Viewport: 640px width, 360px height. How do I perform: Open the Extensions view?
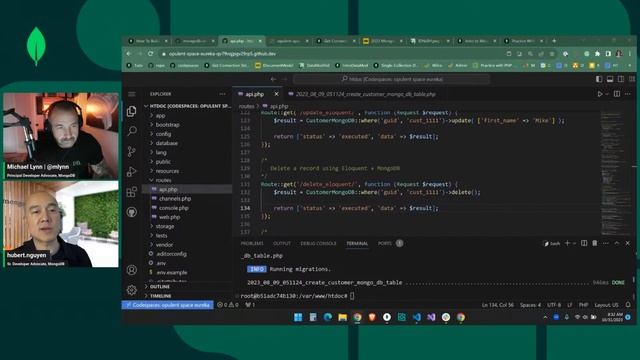tap(131, 192)
